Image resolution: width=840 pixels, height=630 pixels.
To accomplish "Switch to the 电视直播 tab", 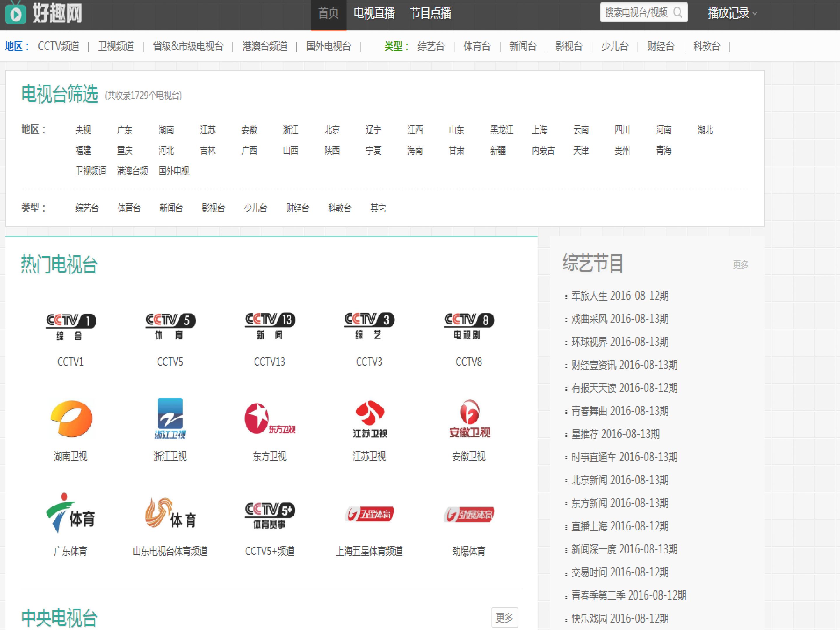I will [x=374, y=13].
